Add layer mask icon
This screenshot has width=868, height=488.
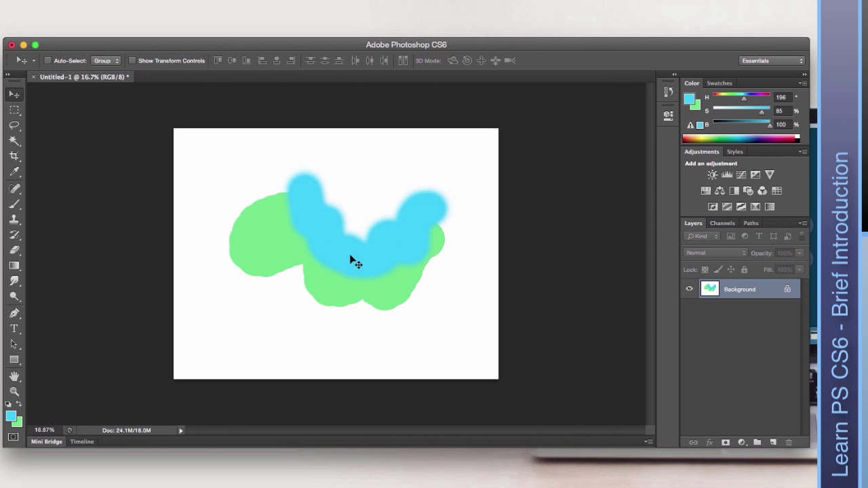[x=726, y=443]
